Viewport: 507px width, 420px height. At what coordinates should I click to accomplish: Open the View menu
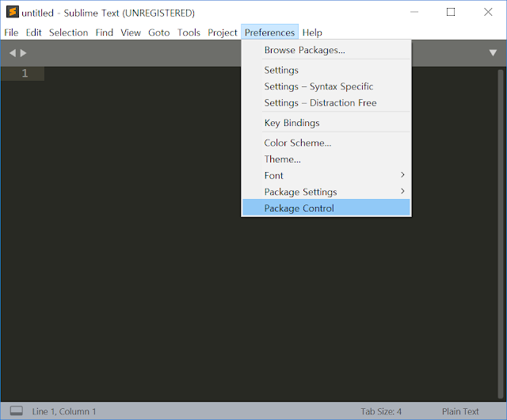(x=131, y=32)
